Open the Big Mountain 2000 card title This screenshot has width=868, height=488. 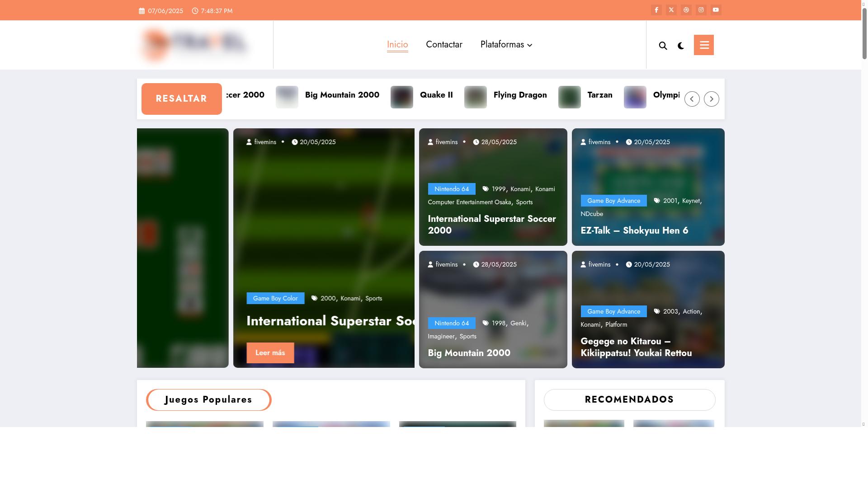coord(469,353)
